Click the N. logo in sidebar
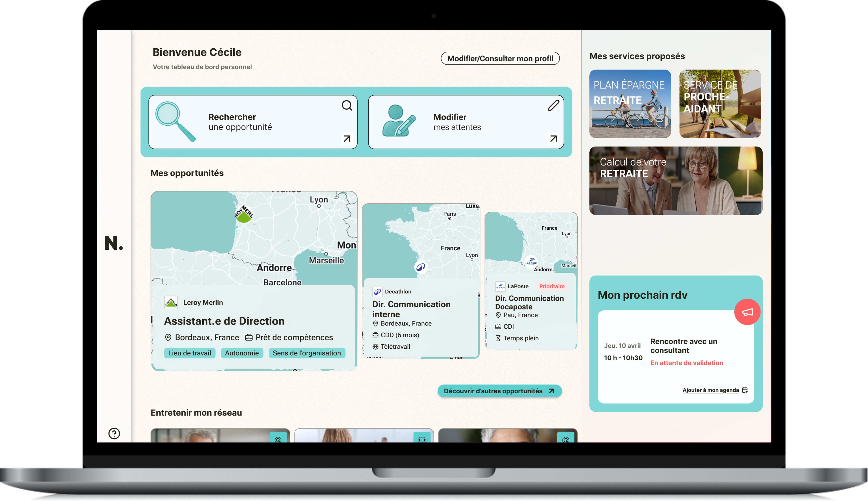This screenshot has width=868, height=501. (x=114, y=243)
